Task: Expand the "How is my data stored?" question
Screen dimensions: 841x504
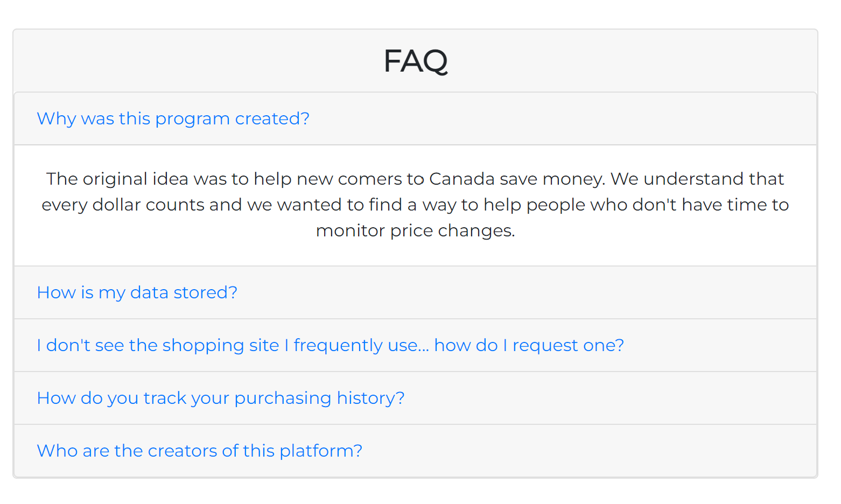Action: [137, 292]
